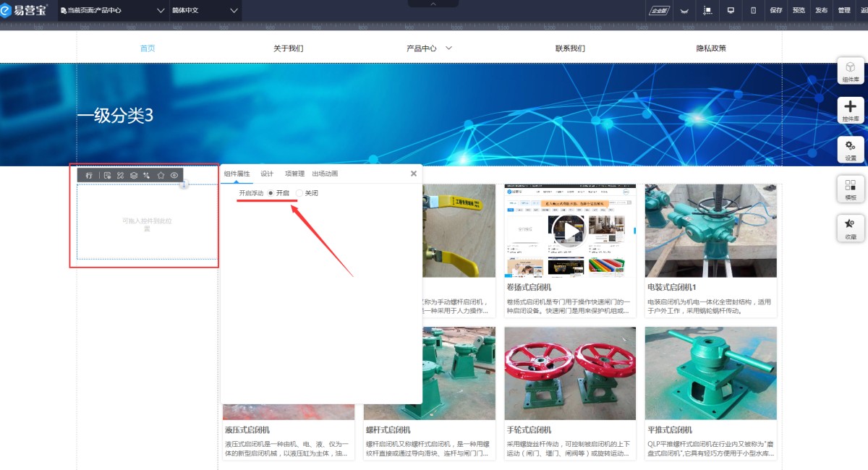This screenshot has height=470, width=868.
Task: Open the 出场动画 tab
Action: [x=325, y=174]
